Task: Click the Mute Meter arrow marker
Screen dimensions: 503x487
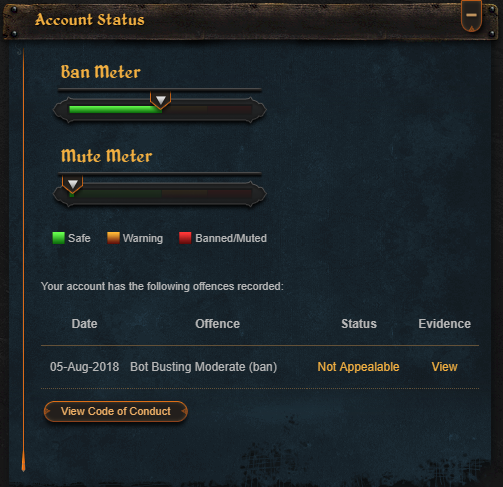Action: pyautogui.click(x=73, y=184)
